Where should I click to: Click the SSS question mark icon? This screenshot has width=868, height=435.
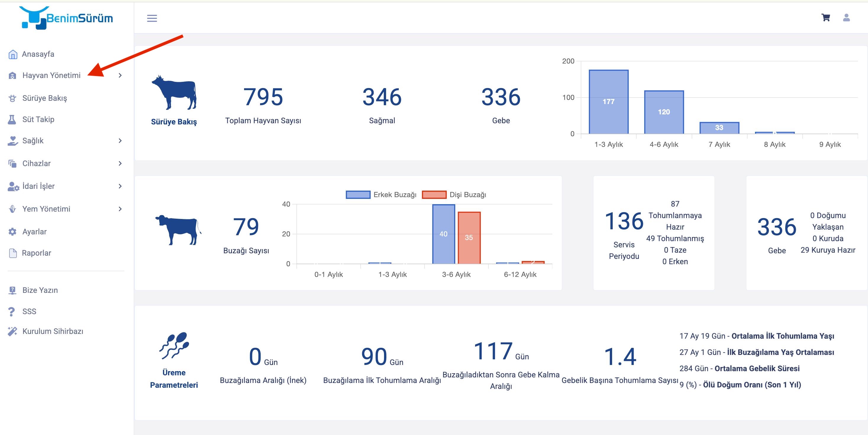click(12, 311)
